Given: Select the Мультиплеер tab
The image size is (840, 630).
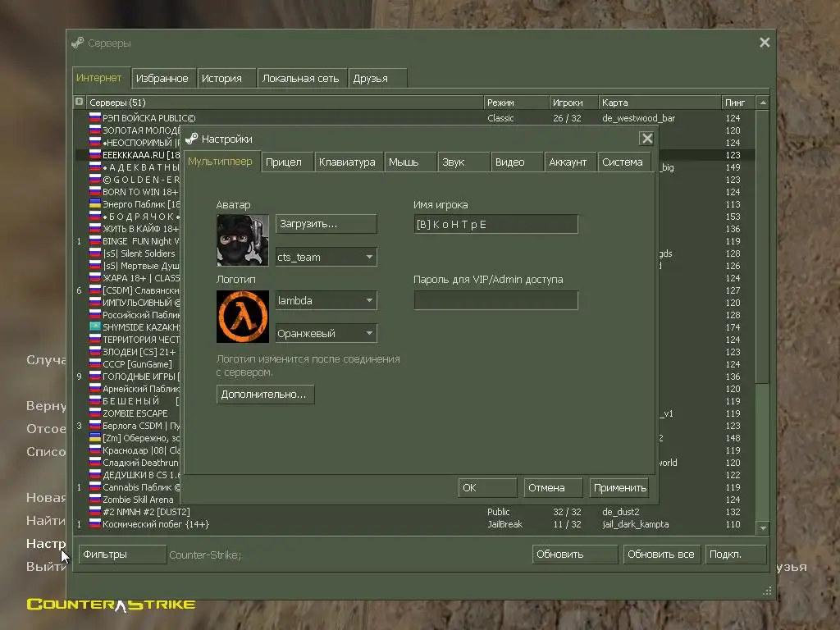Looking at the screenshot, I should click(221, 162).
